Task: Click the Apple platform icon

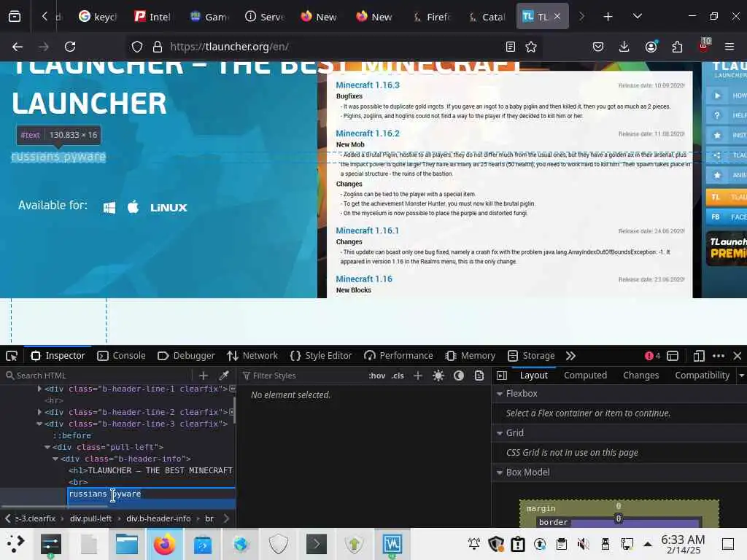Action: pos(133,207)
